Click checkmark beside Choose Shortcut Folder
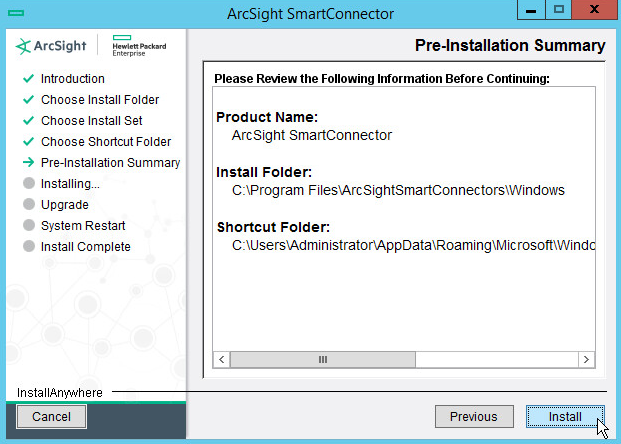Image resolution: width=621 pixels, height=444 pixels. click(27, 142)
